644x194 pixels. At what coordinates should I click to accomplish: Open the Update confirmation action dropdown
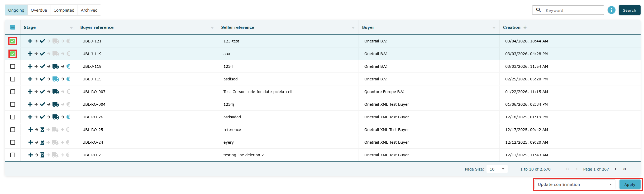tap(575, 184)
